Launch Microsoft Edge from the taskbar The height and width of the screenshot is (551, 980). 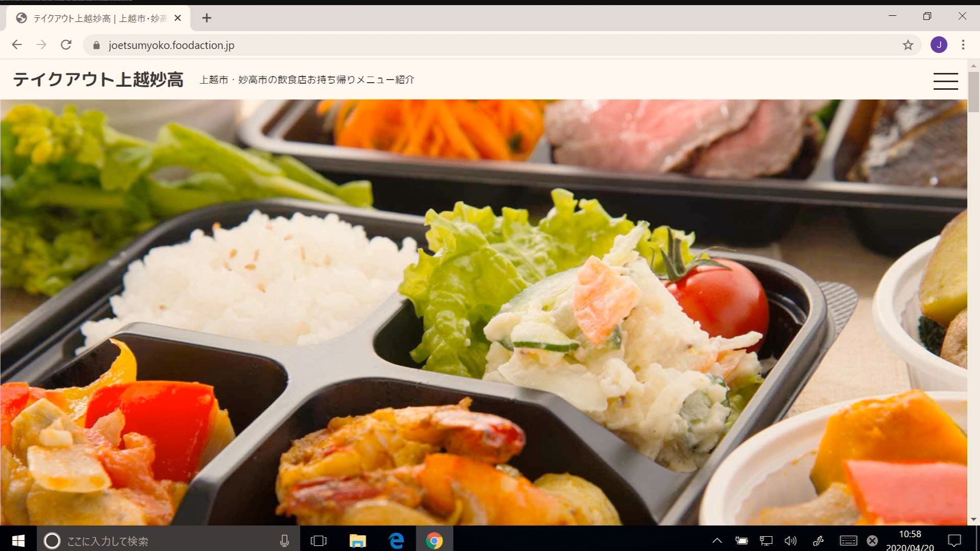[x=396, y=541]
